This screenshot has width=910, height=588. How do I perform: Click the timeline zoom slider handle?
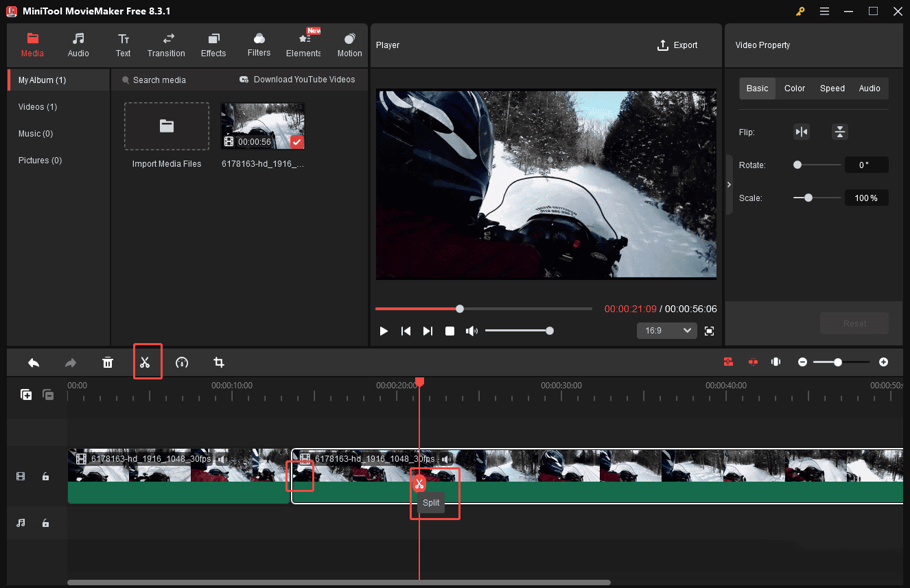839,362
